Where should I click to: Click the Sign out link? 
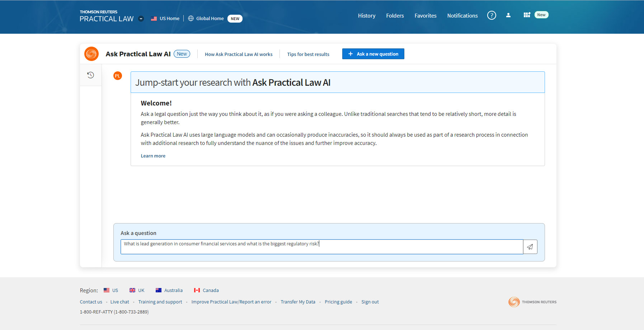(x=370, y=302)
